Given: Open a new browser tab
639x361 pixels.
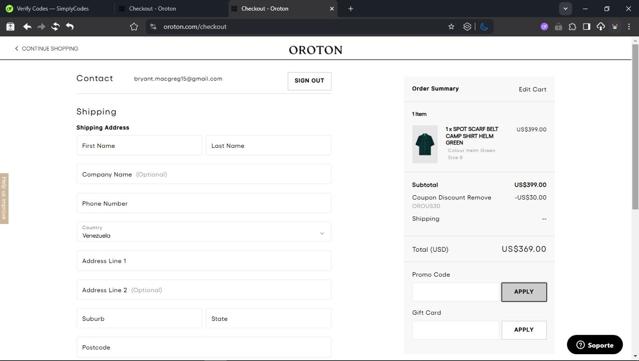Looking at the screenshot, I should (x=350, y=9).
